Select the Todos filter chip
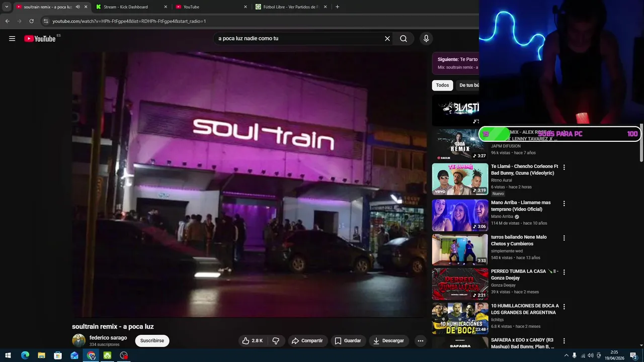 point(442,85)
